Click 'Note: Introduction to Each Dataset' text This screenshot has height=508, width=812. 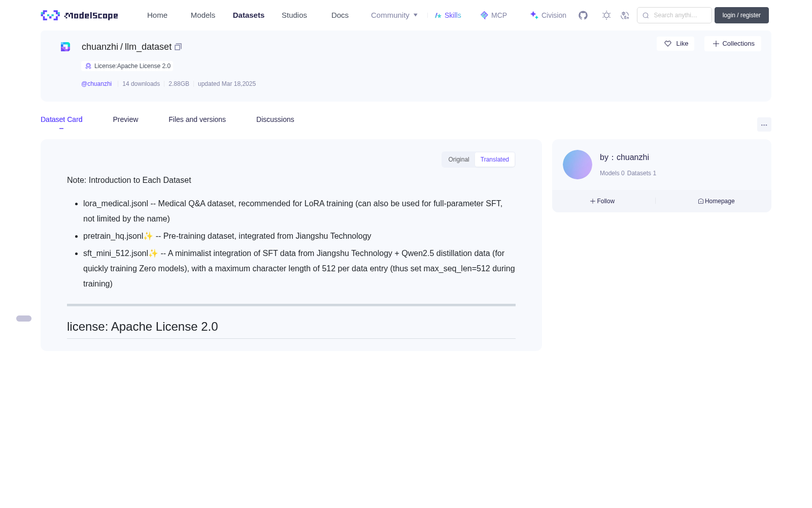click(129, 180)
